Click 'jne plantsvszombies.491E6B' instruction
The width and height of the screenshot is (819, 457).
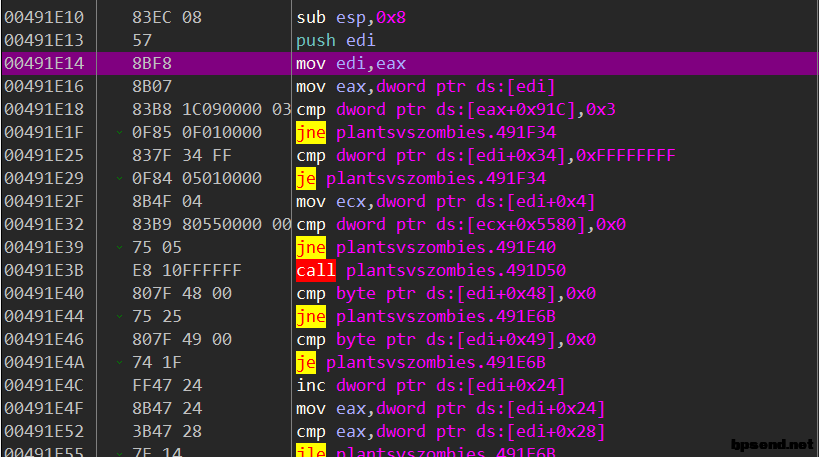pyautogui.click(x=426, y=316)
